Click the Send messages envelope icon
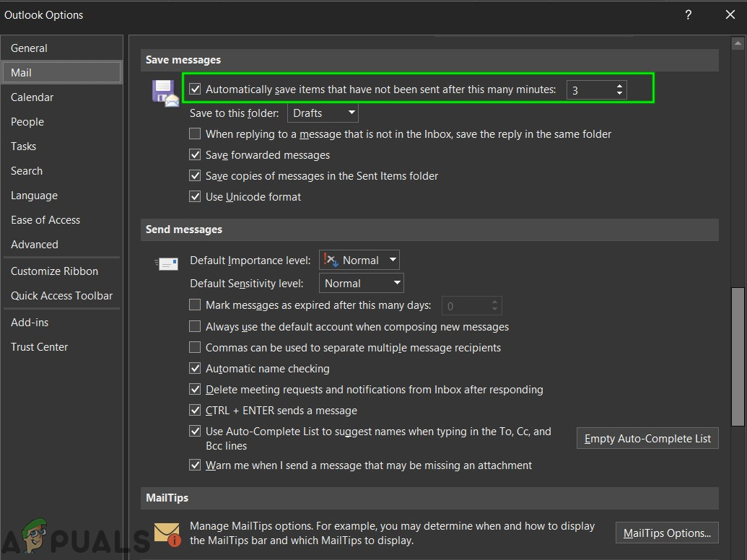The height and width of the screenshot is (560, 747). pos(167,263)
